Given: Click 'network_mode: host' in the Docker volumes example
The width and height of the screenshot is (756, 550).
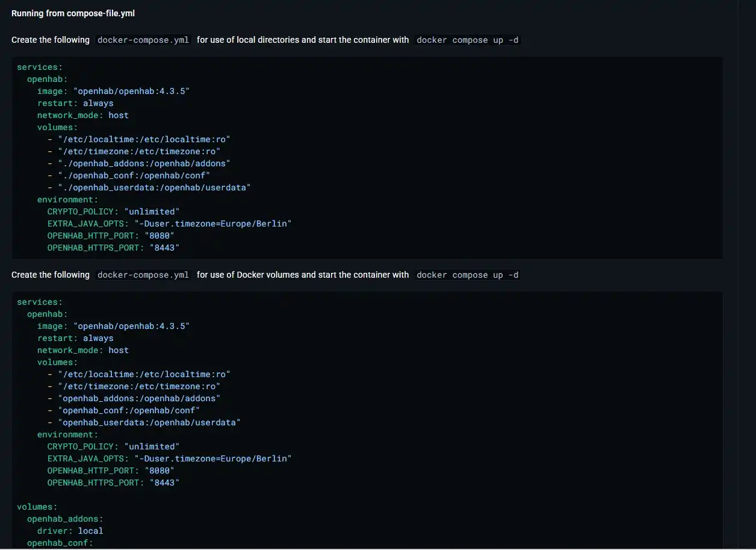Looking at the screenshot, I should pos(83,350).
